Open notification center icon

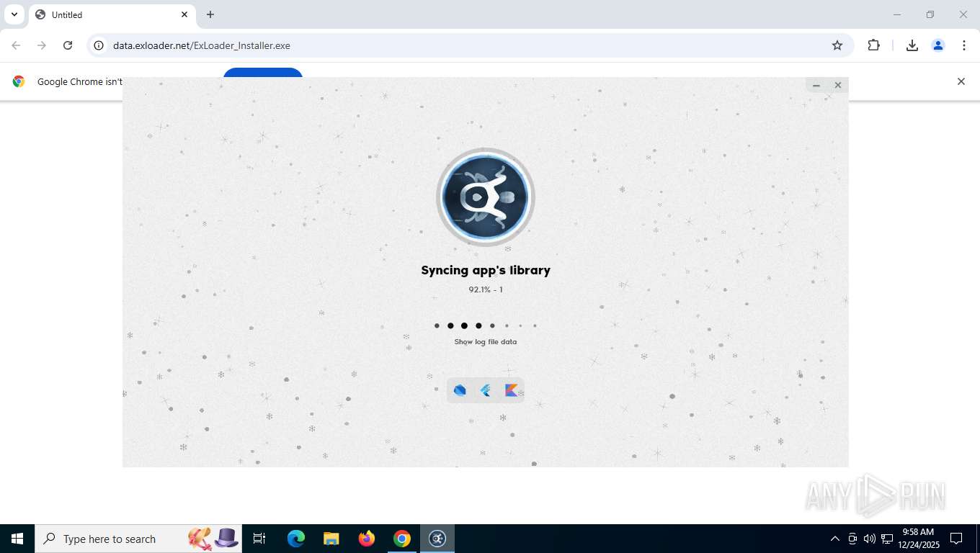point(956,539)
